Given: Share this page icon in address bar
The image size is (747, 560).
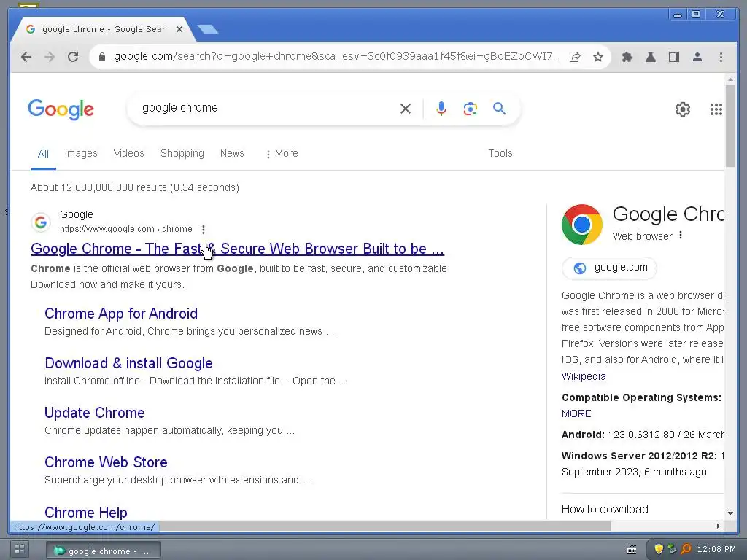Looking at the screenshot, I should (x=575, y=57).
